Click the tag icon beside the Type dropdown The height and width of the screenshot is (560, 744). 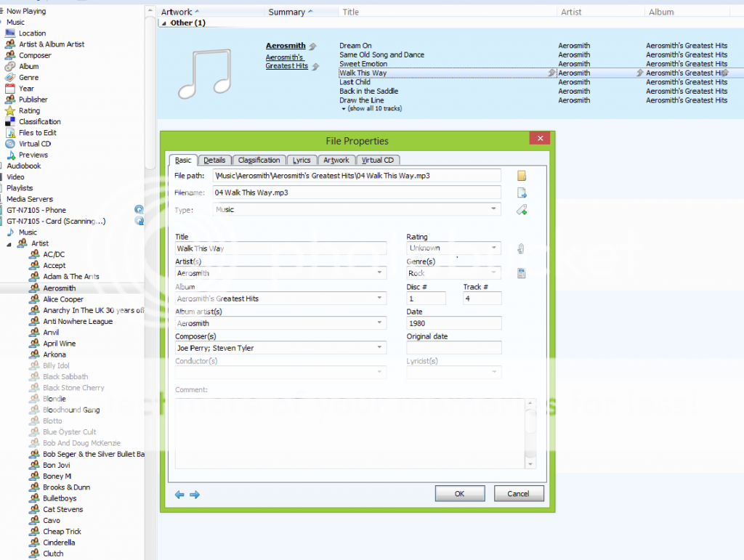pyautogui.click(x=522, y=210)
